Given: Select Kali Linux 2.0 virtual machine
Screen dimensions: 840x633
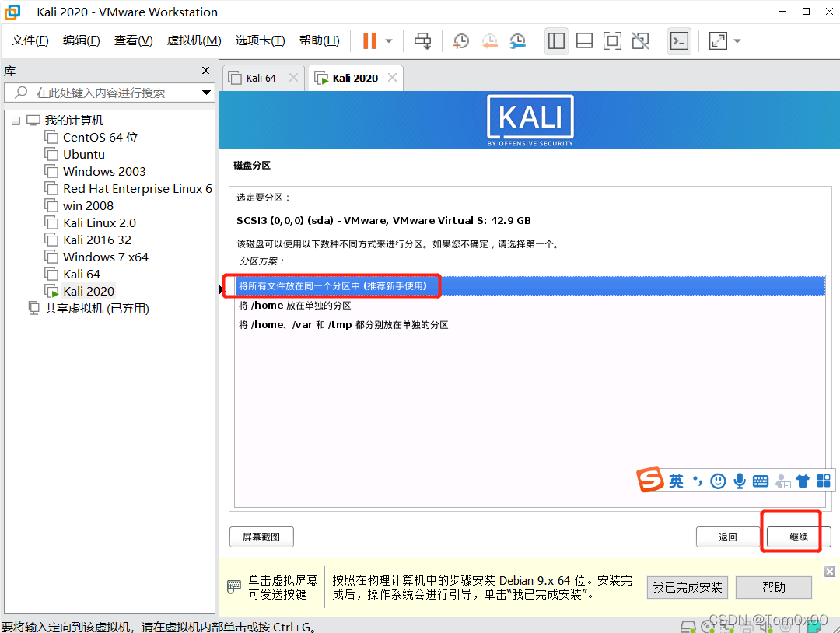Looking at the screenshot, I should (x=99, y=222).
